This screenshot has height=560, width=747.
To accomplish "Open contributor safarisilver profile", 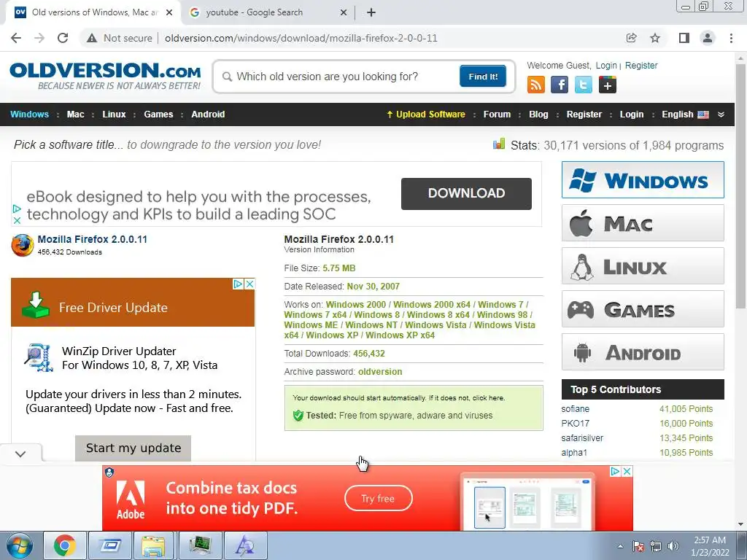I will (x=582, y=438).
